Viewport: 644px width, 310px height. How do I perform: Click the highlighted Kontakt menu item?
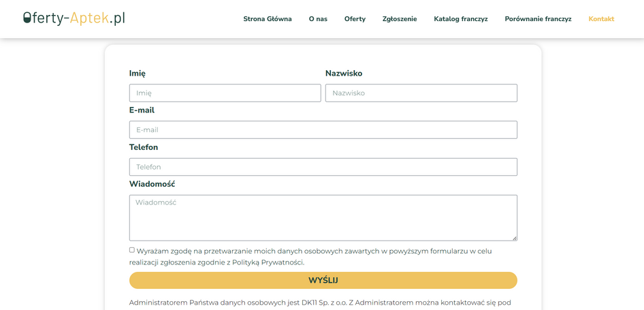coord(601,19)
